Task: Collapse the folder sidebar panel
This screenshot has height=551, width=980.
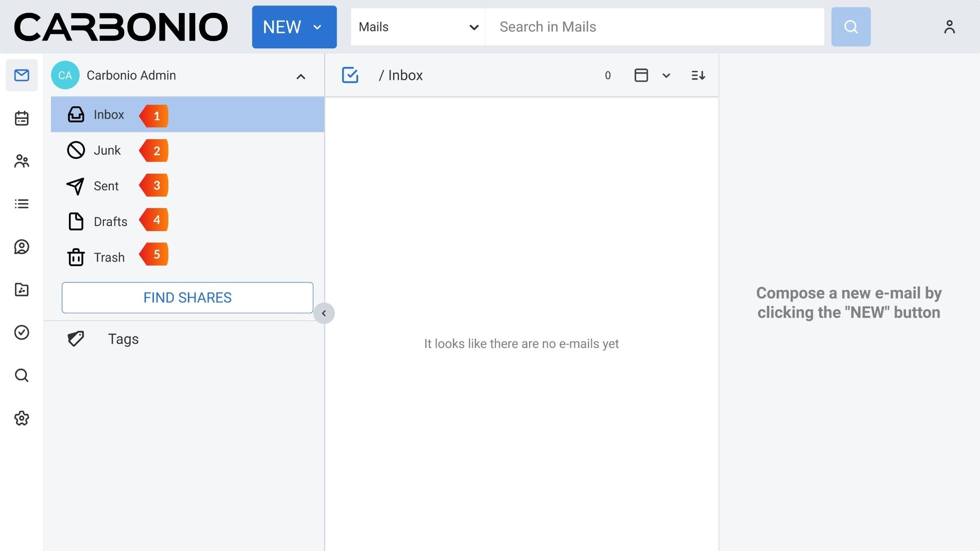Action: (324, 313)
